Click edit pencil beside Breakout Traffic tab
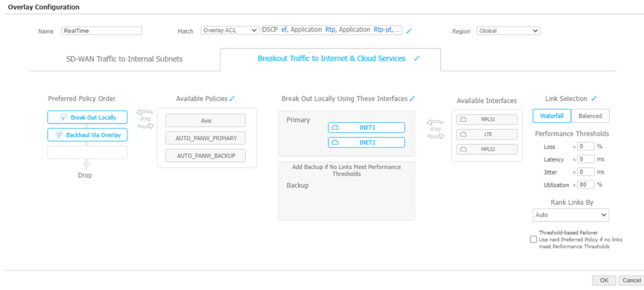The image size is (644, 290). [x=417, y=59]
